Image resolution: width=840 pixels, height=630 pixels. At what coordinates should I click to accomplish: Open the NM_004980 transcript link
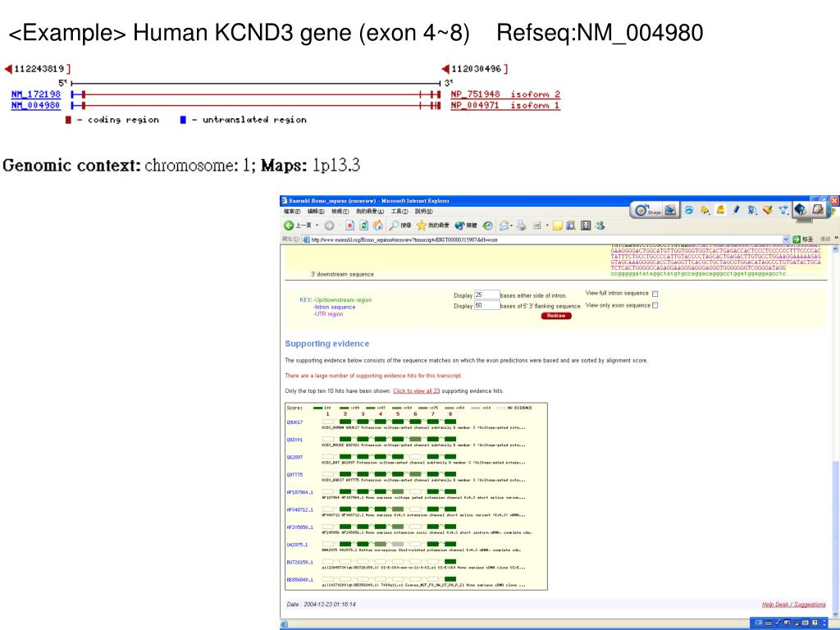pos(36,105)
